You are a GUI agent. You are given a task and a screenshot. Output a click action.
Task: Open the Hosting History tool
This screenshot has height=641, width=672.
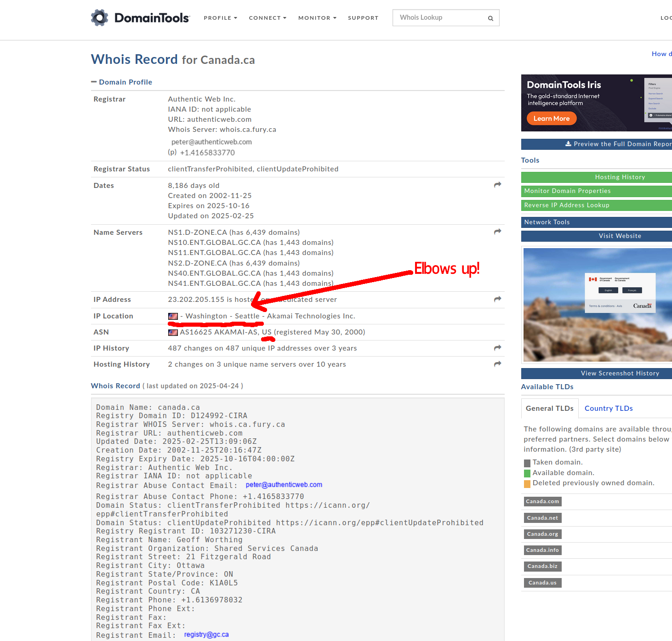click(x=597, y=177)
